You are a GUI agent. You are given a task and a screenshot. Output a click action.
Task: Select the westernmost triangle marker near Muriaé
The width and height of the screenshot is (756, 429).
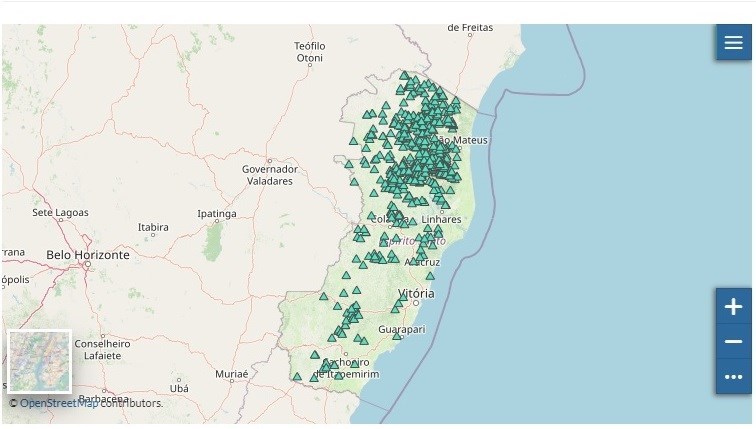pos(296,377)
